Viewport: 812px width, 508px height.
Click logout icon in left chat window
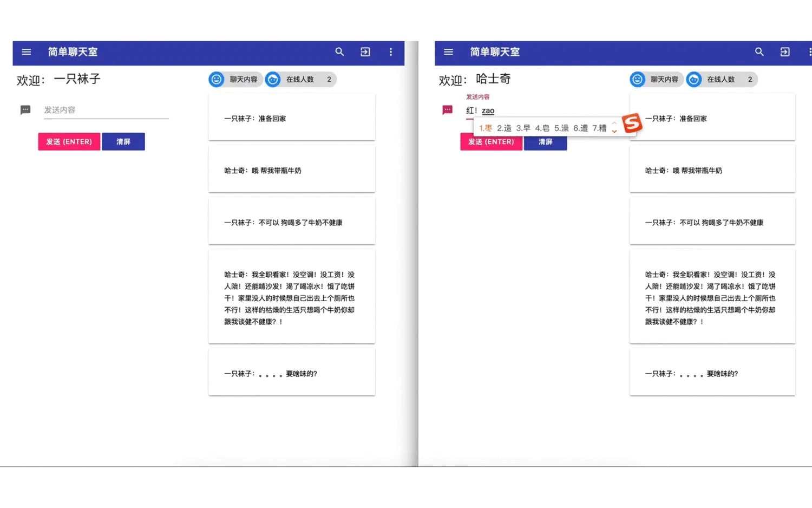click(x=365, y=52)
